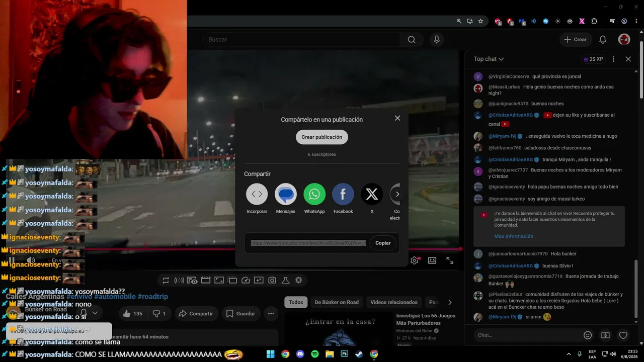This screenshot has width=644, height=362.
Task: Select the YouTube live URL field
Action: tap(308, 243)
